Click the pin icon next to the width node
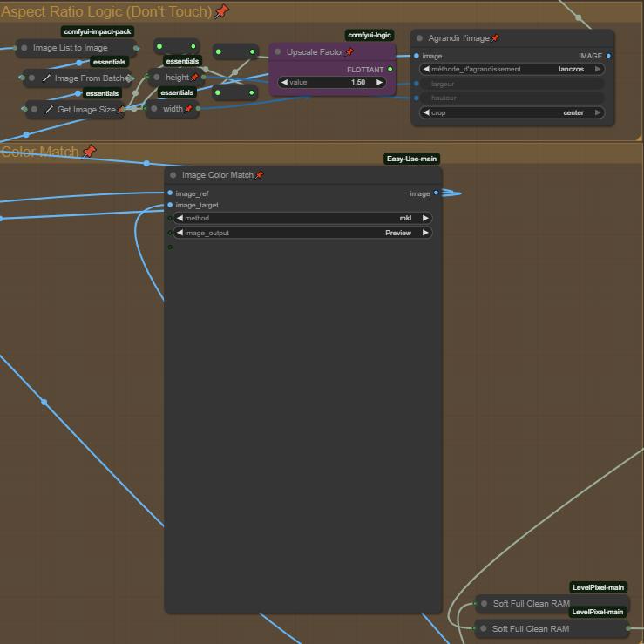Viewport: 644px width, 644px height. 188,109
